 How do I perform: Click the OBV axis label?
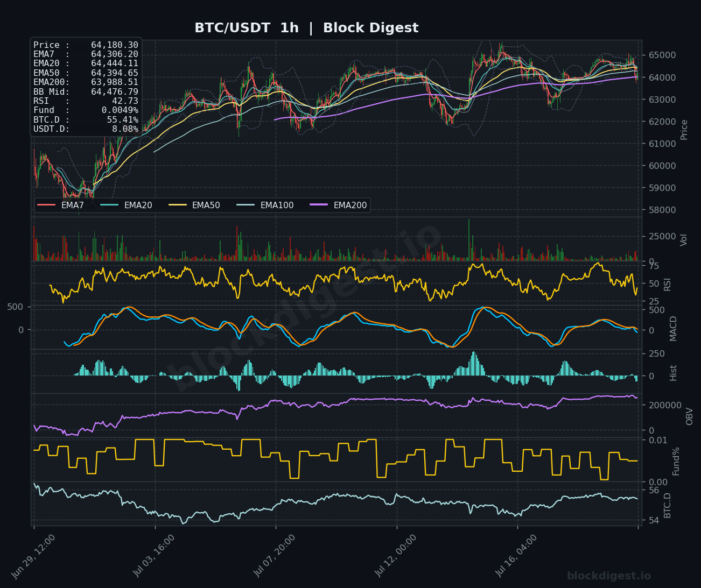coord(690,416)
